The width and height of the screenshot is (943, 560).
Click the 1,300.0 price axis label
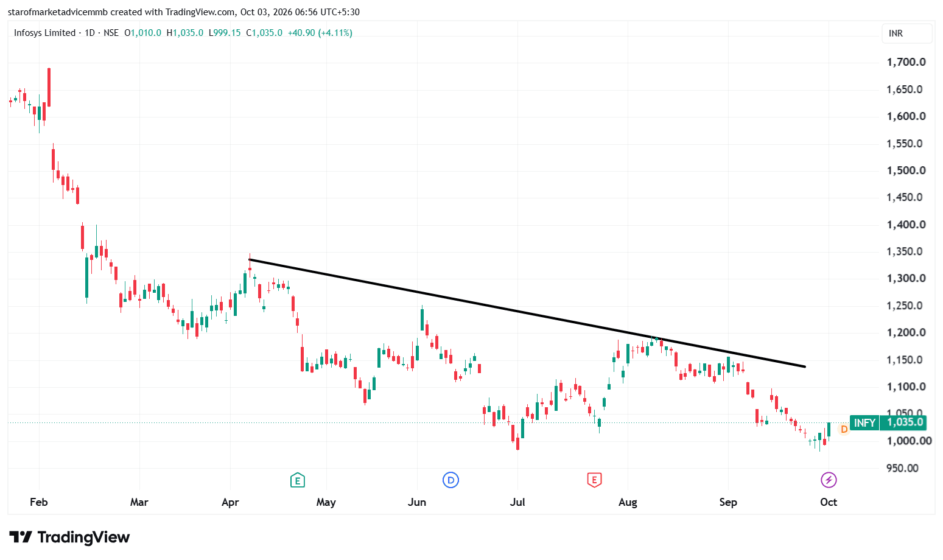point(906,278)
